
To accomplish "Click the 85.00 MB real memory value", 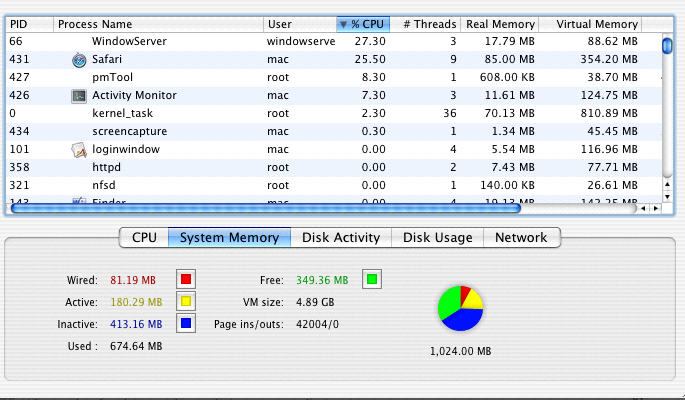I will tap(509, 59).
